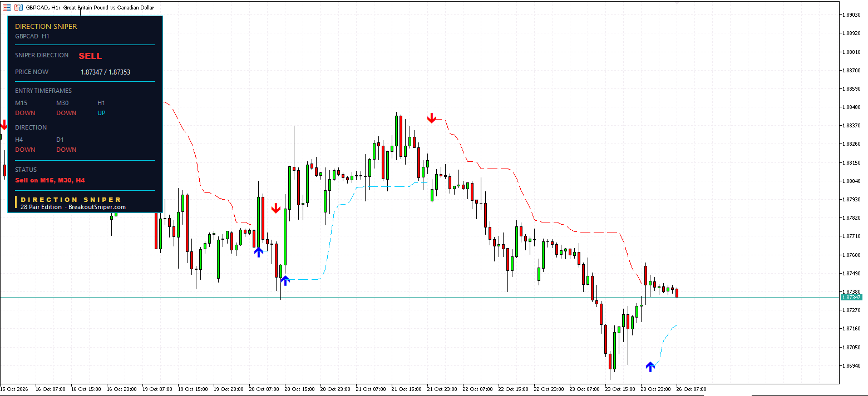Click the chart title GBPCAD, H1
The width and height of the screenshot is (868, 396).
coord(44,7)
